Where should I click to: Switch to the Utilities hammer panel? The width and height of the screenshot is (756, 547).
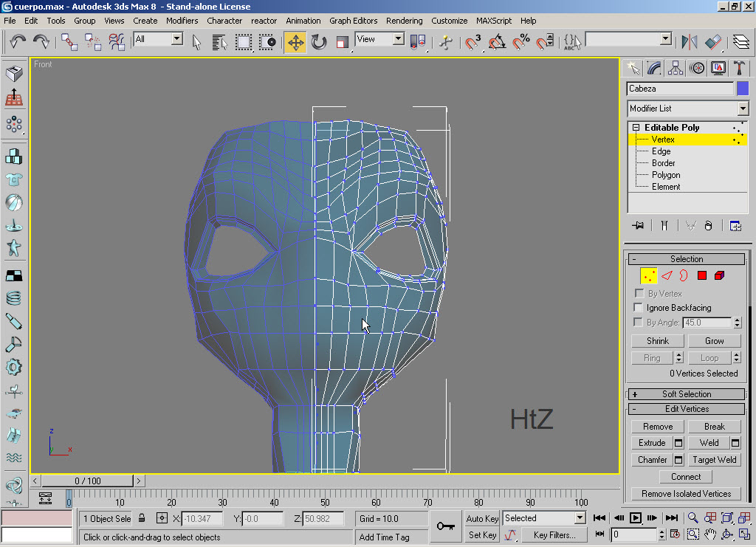pyautogui.click(x=739, y=69)
